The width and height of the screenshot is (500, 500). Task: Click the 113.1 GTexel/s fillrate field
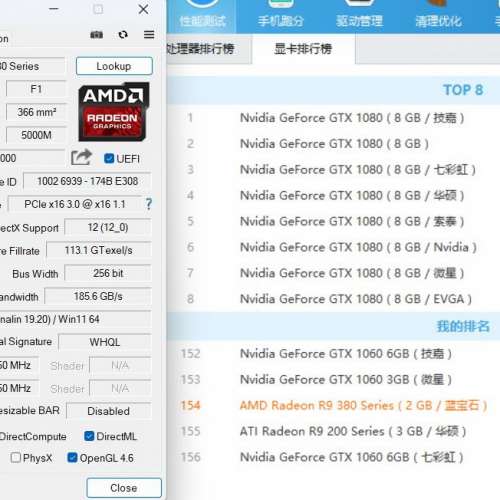click(99, 250)
